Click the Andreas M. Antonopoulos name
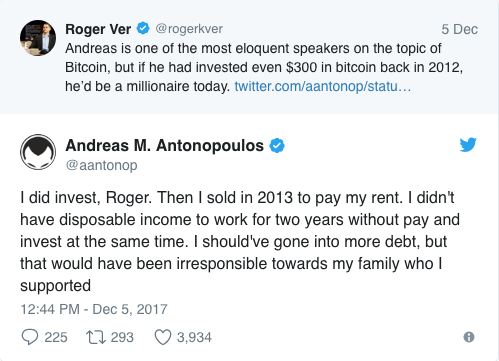This screenshot has width=499, height=361. (165, 145)
